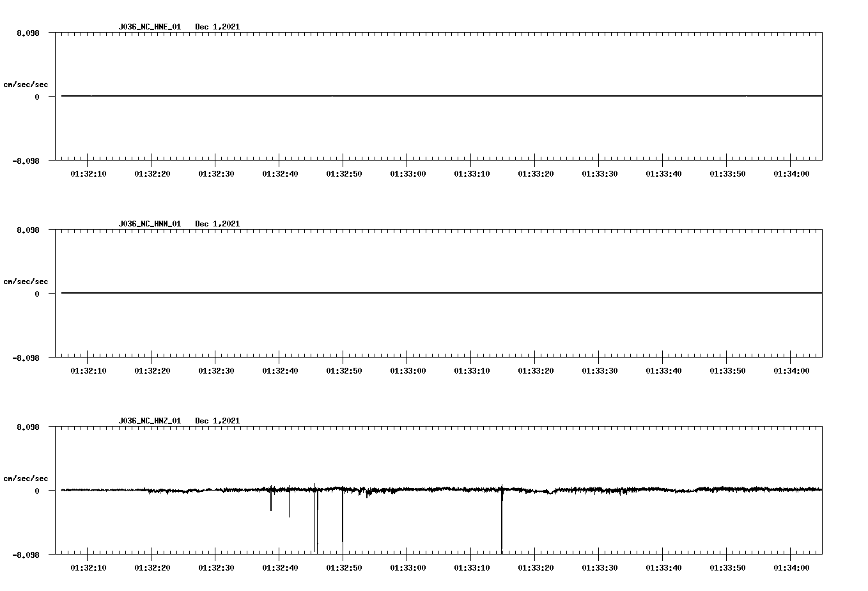Click the 0 baseline label of HNN plot

point(37,294)
